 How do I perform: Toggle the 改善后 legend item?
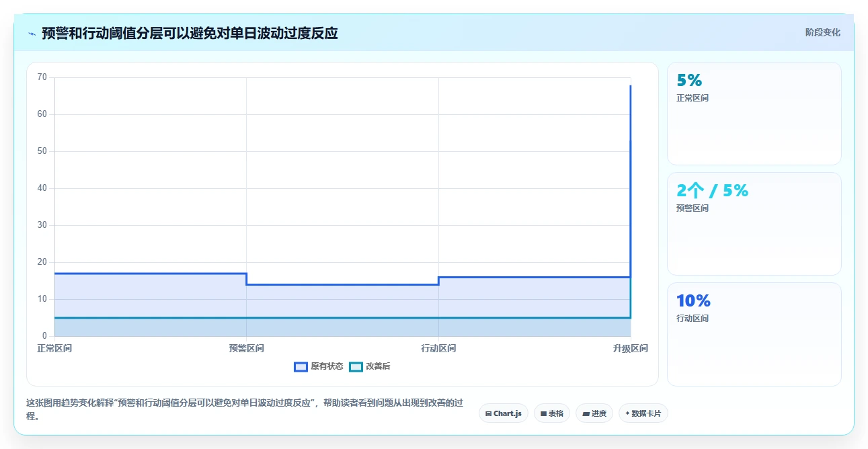pyautogui.click(x=370, y=366)
